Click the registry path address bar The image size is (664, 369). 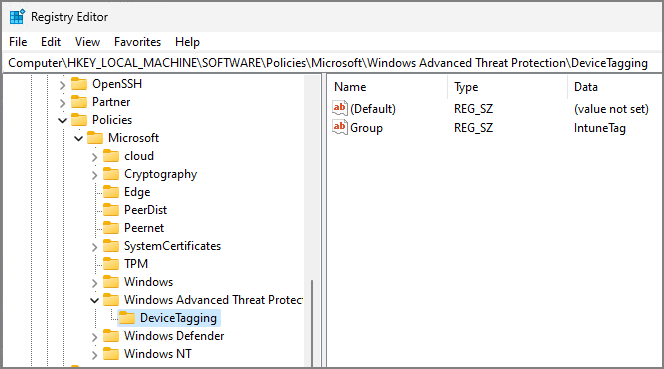332,63
